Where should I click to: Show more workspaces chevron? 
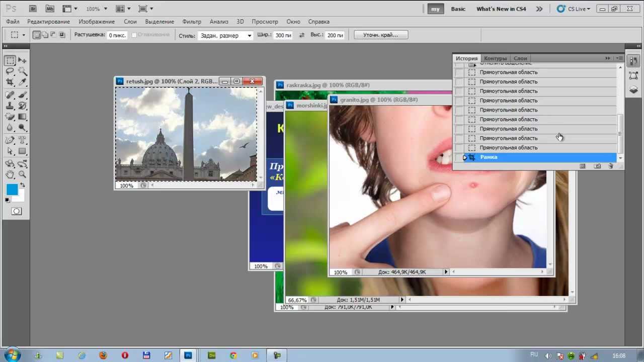point(539,9)
